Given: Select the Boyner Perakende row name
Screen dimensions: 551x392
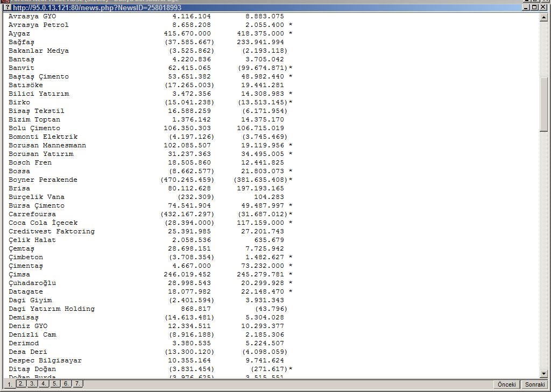Looking at the screenshot, I should click(x=43, y=180).
